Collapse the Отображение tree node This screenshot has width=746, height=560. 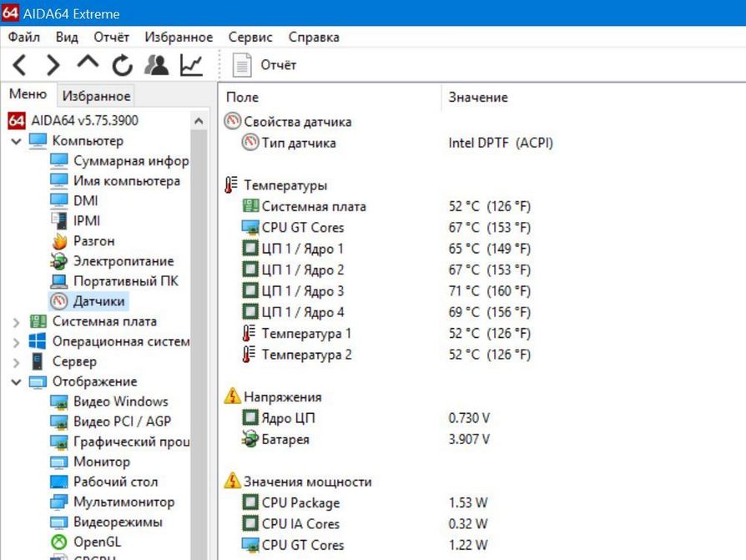point(17,382)
